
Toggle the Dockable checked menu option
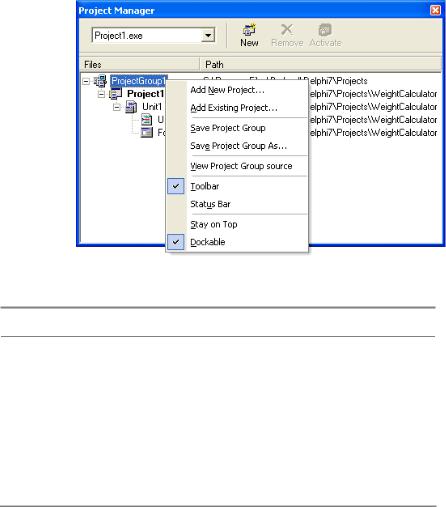[237, 242]
